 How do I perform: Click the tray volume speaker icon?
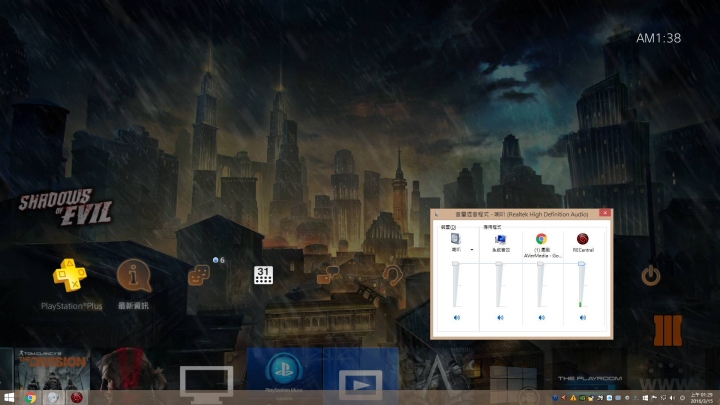click(x=672, y=398)
